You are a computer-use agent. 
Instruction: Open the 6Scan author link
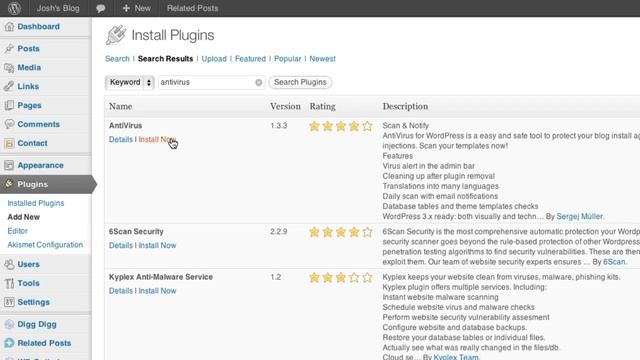click(x=614, y=262)
